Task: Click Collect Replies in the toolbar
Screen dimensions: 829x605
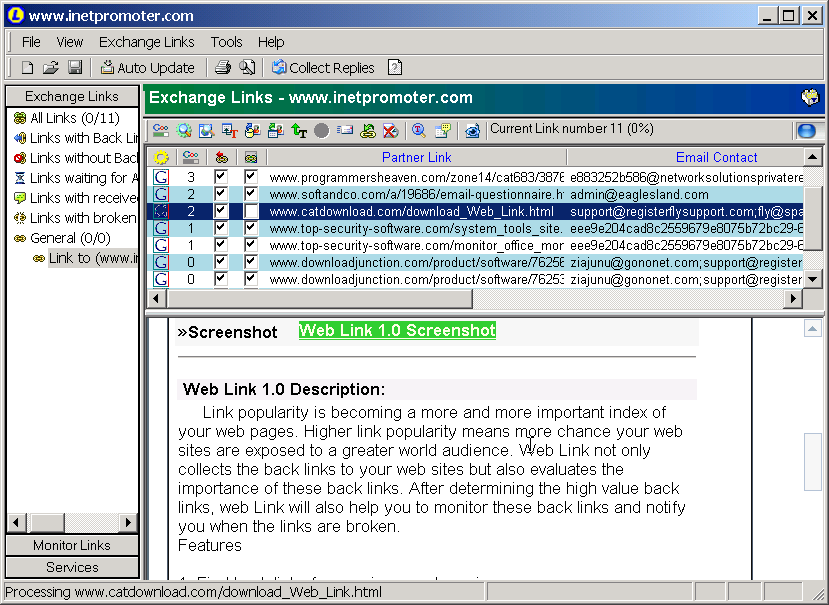Action: point(323,68)
